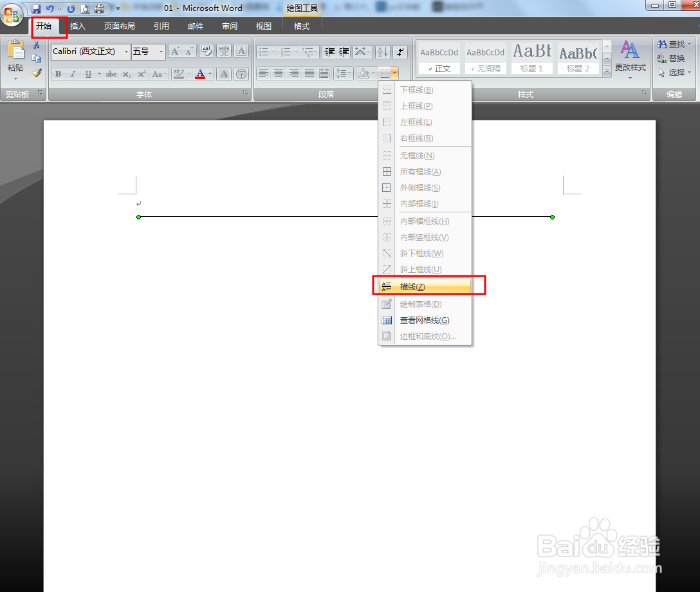
Task: Cut the selection with scissors icon
Action: [x=37, y=44]
